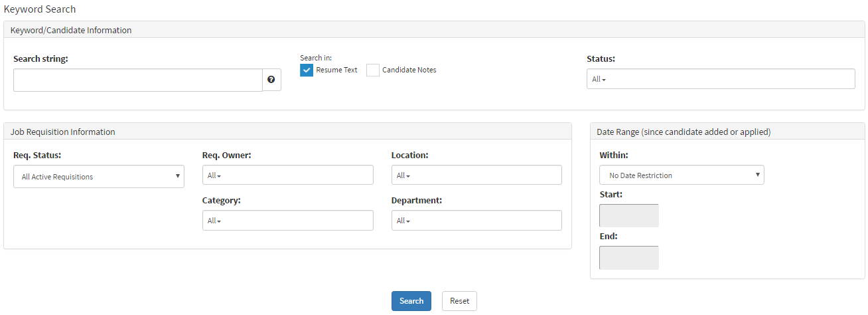868x315 pixels.
Task: Open the Department dropdown
Action: coord(476,221)
